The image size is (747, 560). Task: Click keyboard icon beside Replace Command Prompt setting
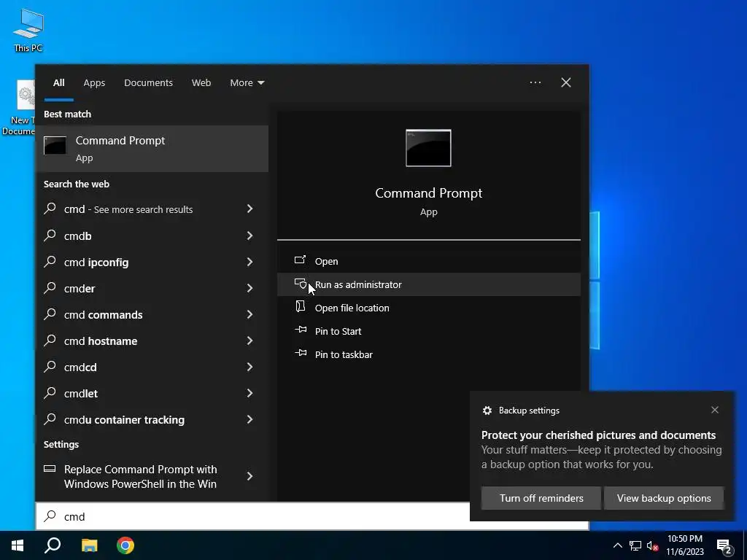coord(50,469)
